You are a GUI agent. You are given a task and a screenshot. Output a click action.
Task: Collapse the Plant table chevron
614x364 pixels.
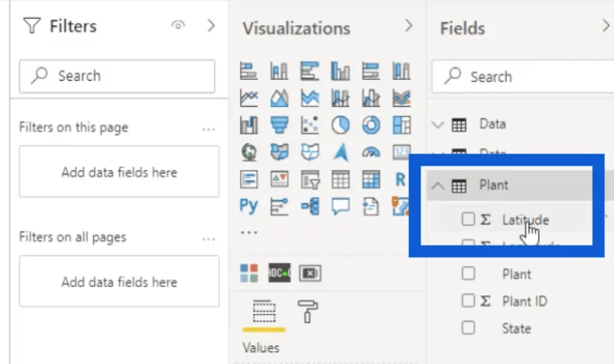[438, 186]
